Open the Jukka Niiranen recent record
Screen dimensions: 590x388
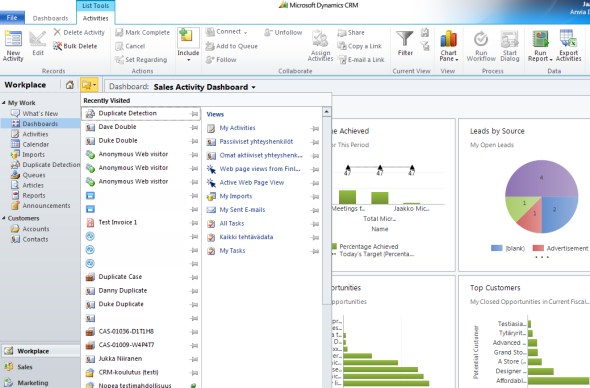click(120, 359)
